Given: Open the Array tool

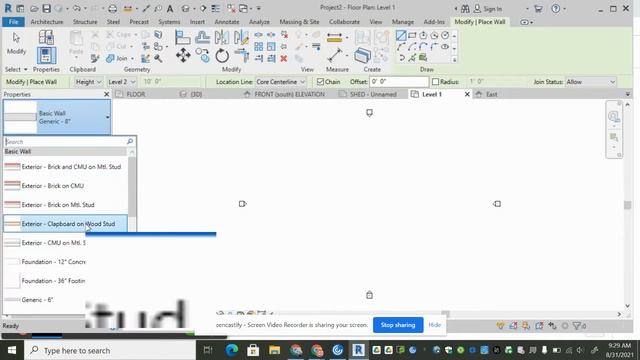Looking at the screenshot, I should pos(258,47).
